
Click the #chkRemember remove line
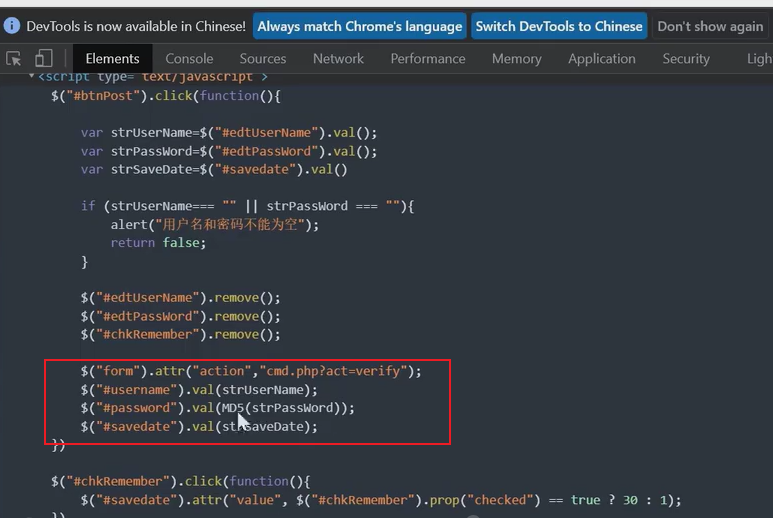point(180,334)
